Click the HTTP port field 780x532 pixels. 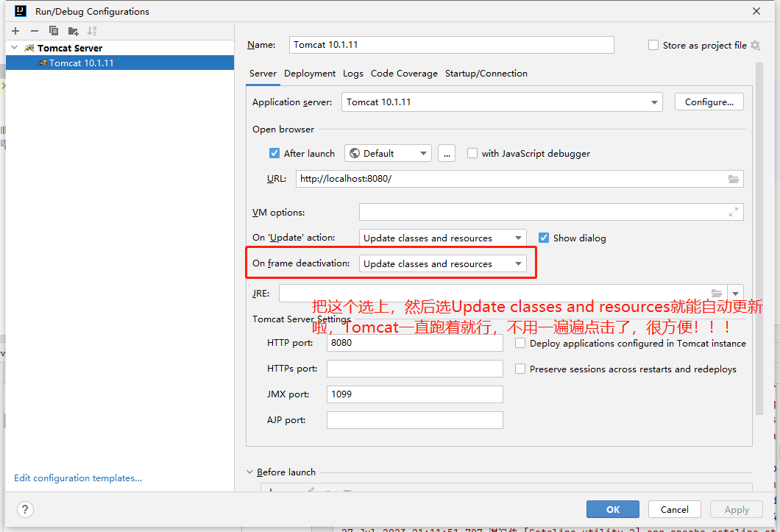click(x=415, y=343)
